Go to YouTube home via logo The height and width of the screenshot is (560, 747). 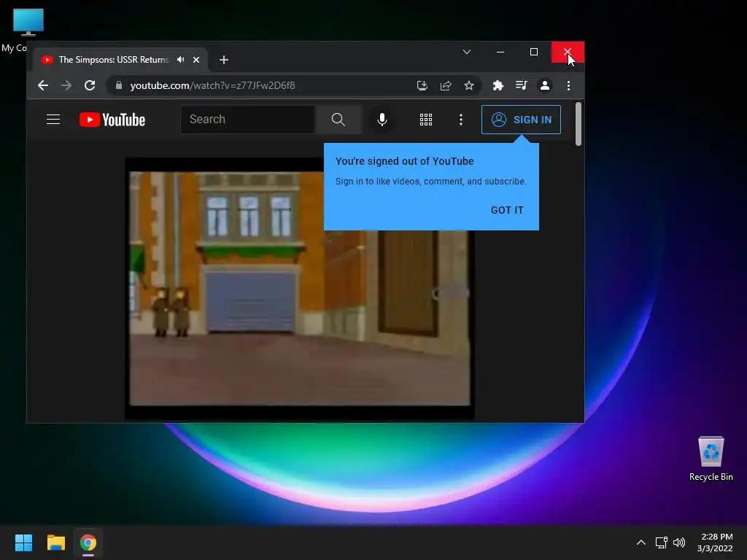pyautogui.click(x=112, y=120)
